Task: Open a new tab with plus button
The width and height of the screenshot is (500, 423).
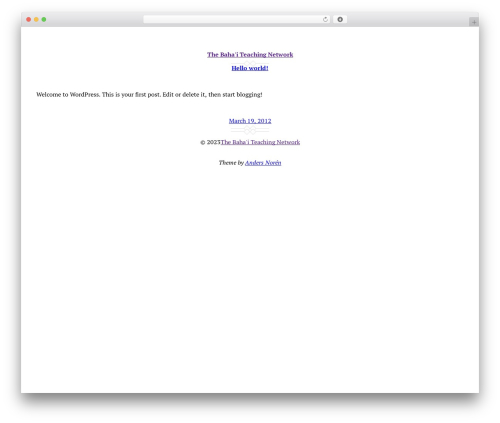Action: [x=474, y=22]
